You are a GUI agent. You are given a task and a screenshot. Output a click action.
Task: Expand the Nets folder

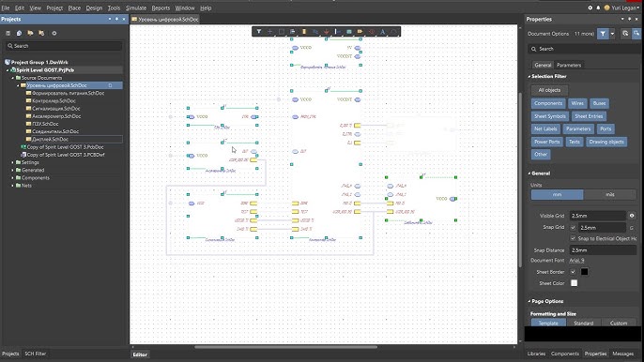click(13, 186)
